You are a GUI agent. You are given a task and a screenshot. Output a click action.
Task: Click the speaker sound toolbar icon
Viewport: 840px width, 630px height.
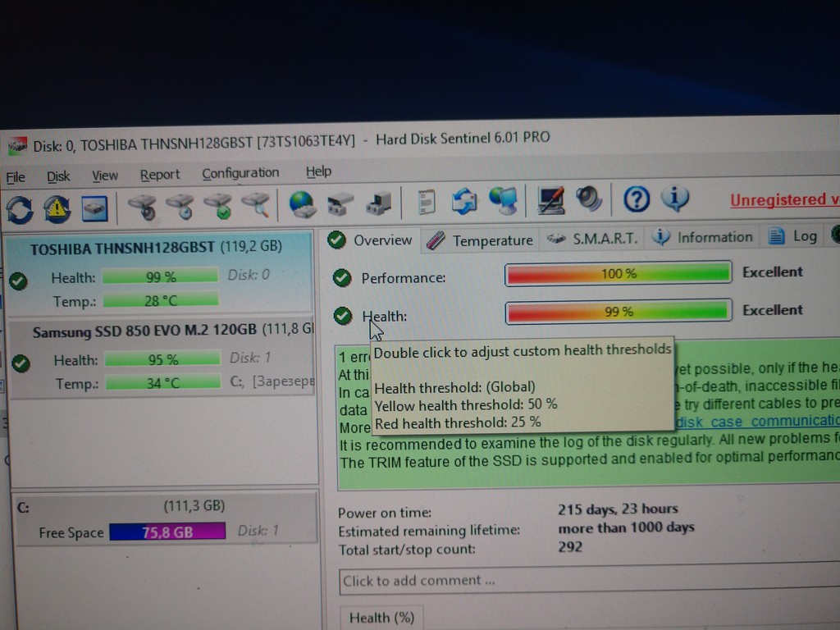point(589,199)
